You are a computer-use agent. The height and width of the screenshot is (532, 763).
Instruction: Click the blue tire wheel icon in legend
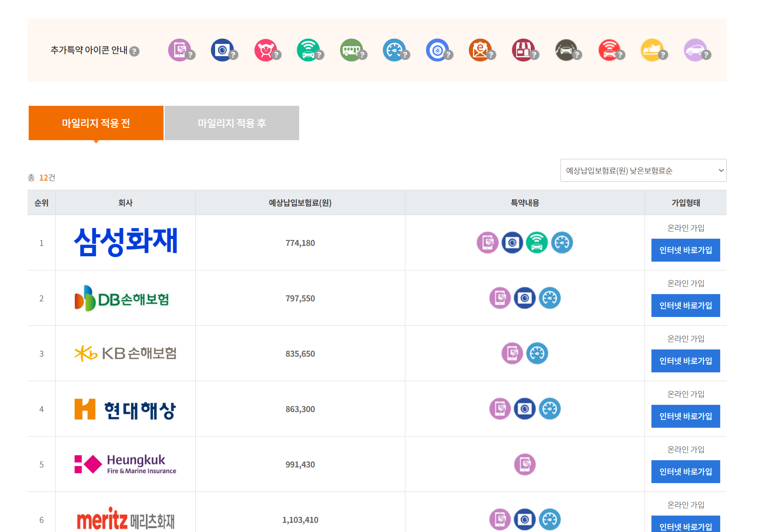tap(437, 50)
